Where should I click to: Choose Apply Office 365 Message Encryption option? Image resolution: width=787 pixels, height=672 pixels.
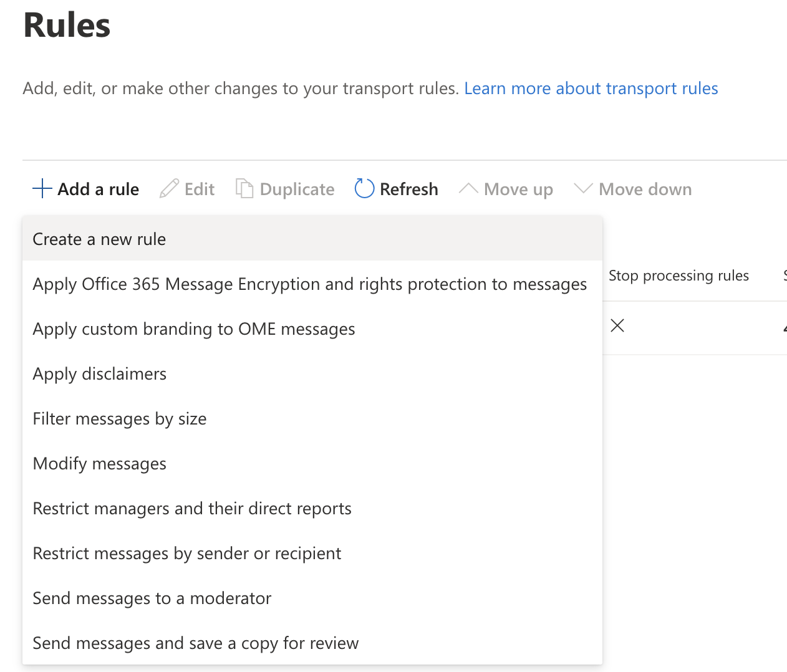(309, 284)
